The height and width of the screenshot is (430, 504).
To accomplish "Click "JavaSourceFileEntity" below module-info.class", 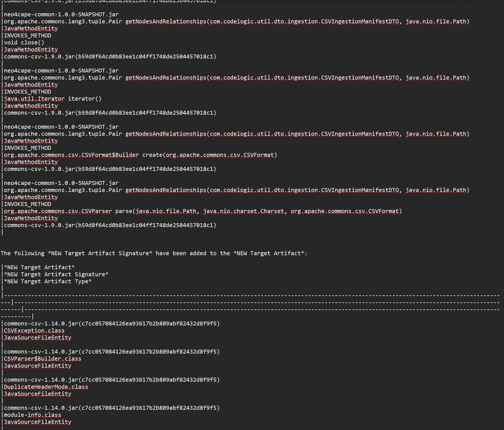I will click(x=37, y=422).
